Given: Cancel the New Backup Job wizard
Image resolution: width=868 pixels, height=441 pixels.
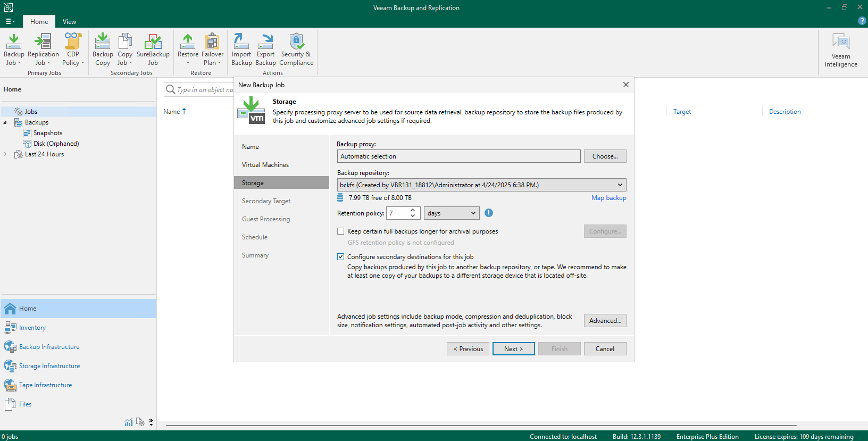Looking at the screenshot, I should point(605,349).
